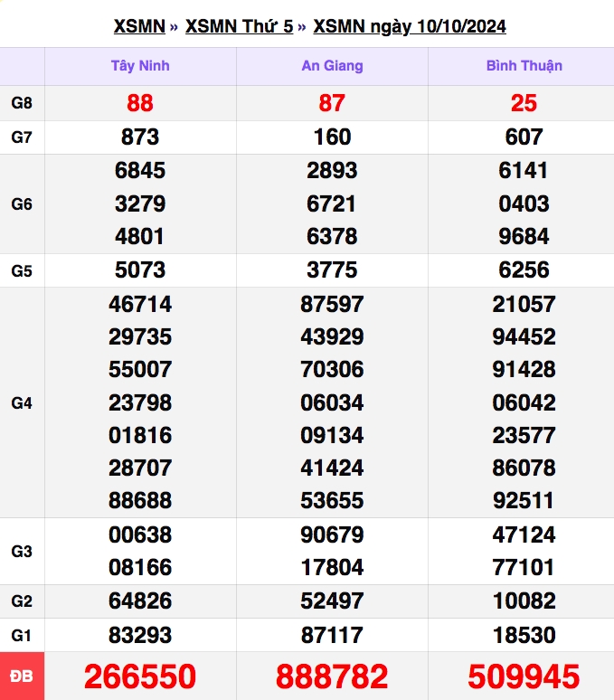Click G4 number 06042
The image size is (614, 700).
(x=524, y=402)
